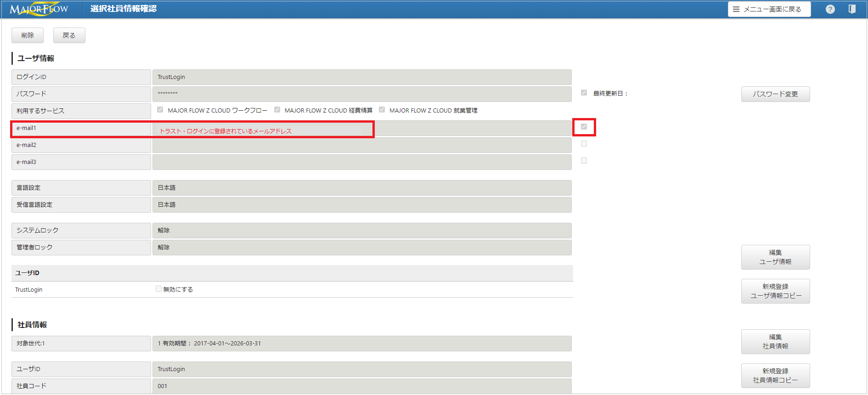
Task: Toggle the e-mail1 notification checkbox
Action: (x=584, y=127)
